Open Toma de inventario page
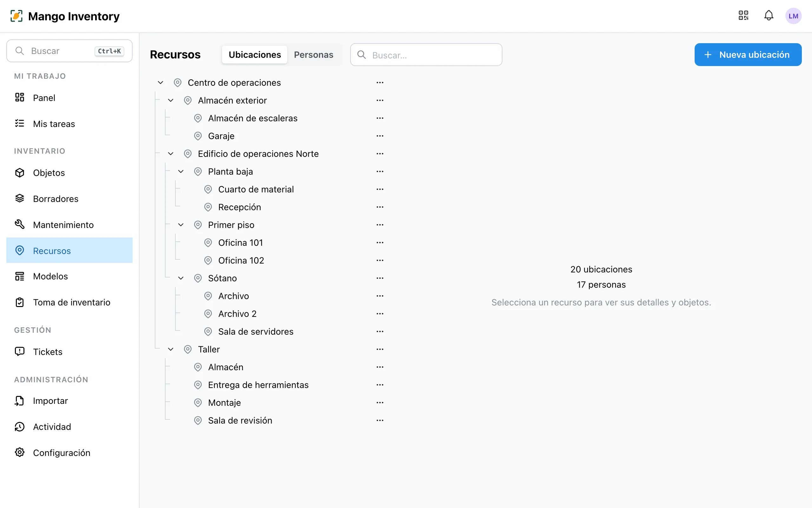 [x=69, y=302]
